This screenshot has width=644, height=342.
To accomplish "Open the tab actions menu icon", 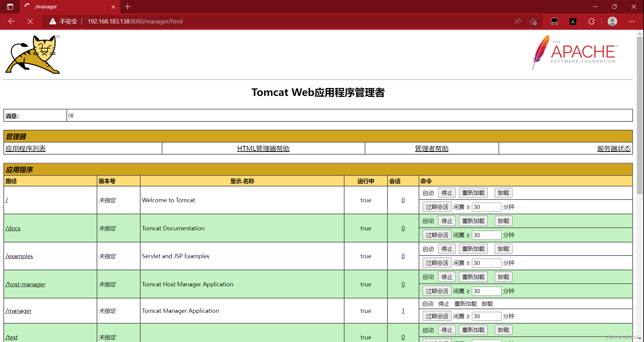I will [x=10, y=7].
